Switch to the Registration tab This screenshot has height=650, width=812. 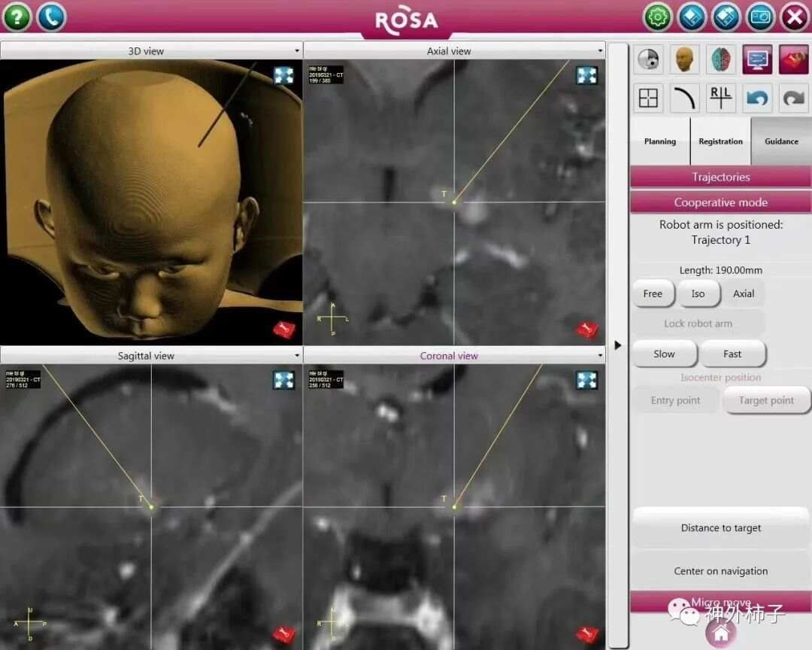tap(720, 141)
